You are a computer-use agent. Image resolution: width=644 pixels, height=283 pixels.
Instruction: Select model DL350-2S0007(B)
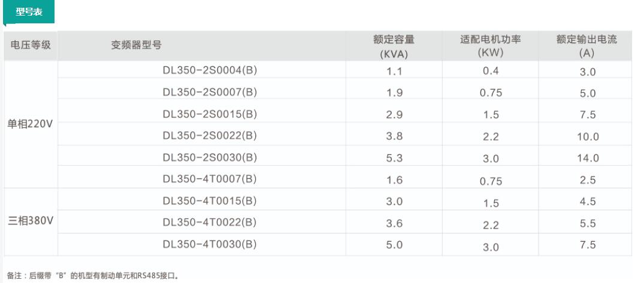pyautogui.click(x=210, y=93)
